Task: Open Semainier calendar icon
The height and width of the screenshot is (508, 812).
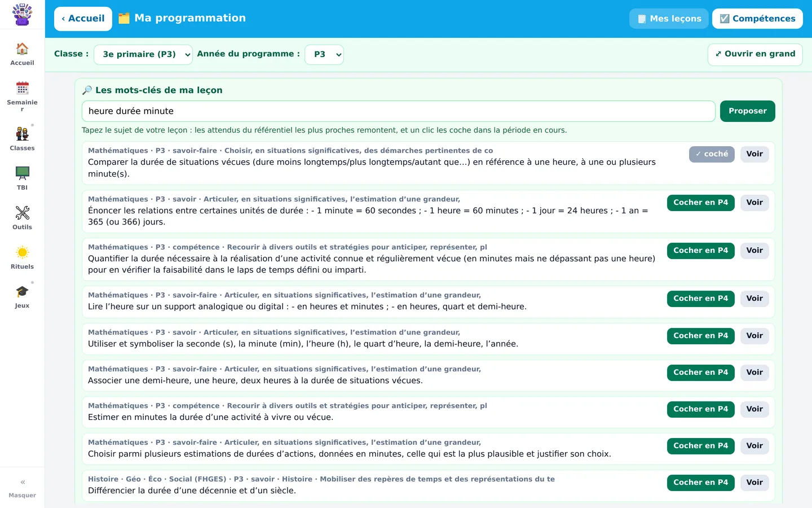Action: [22, 88]
